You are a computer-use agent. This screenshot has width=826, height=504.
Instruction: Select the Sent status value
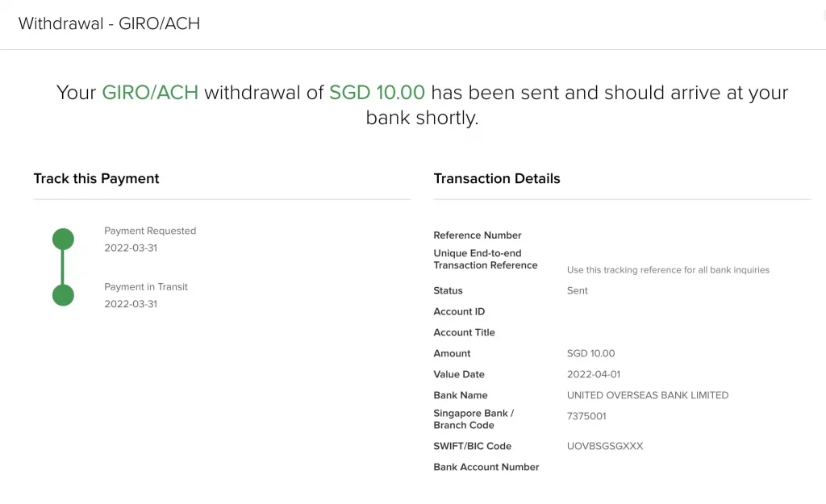tap(578, 290)
